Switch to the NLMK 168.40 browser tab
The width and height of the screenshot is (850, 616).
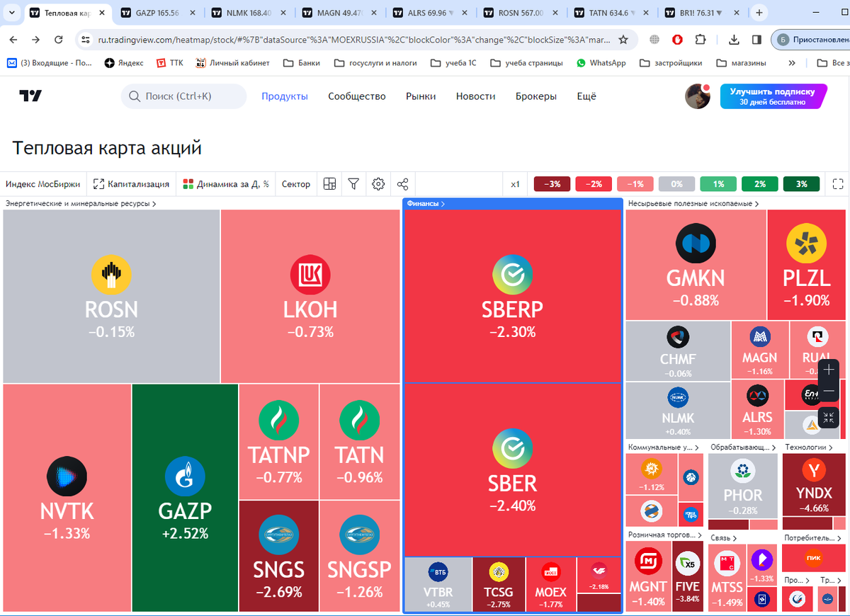[x=248, y=13]
